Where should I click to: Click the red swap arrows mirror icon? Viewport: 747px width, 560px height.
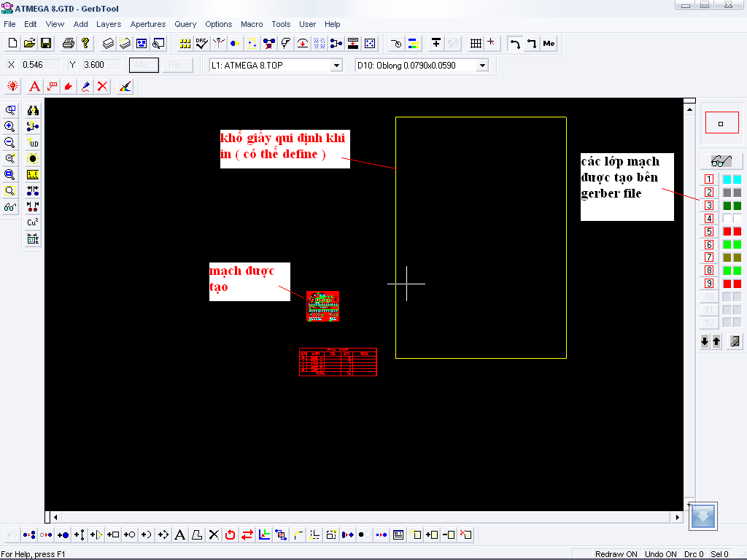coord(247,534)
